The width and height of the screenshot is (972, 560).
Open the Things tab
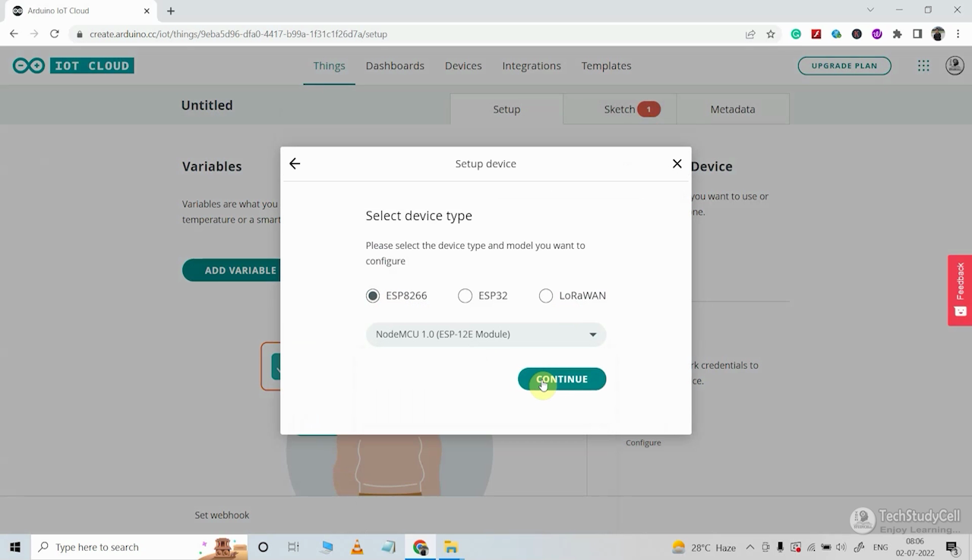coord(329,66)
